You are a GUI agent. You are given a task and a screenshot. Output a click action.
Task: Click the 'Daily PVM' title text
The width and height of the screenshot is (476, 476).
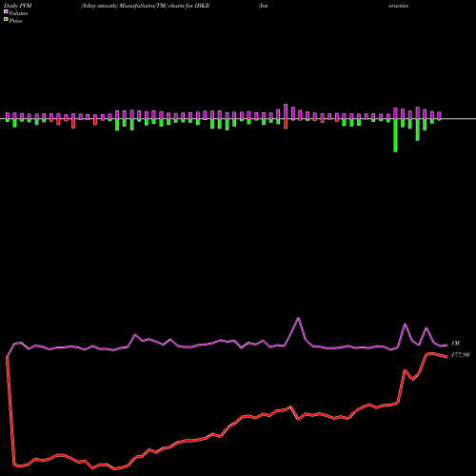[18, 6]
